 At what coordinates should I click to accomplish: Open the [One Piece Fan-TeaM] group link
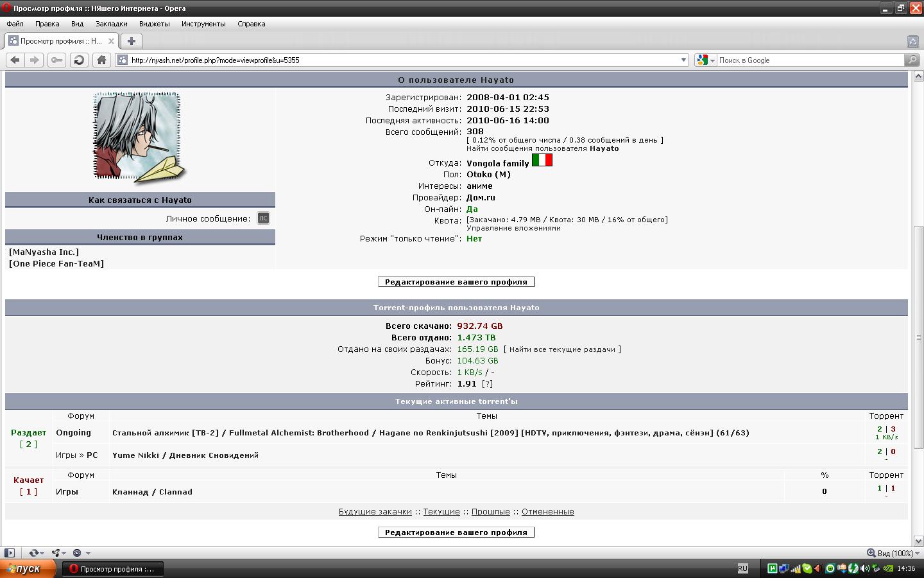56,264
